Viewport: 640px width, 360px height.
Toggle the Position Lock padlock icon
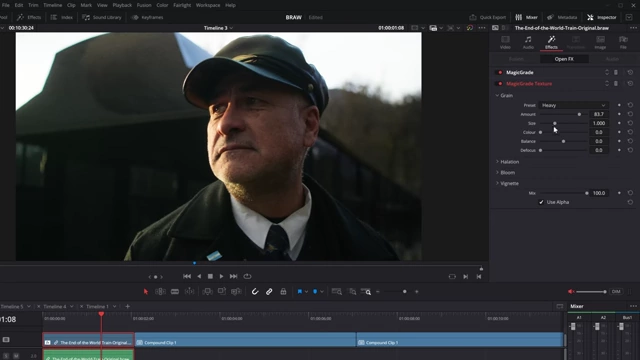(x=283, y=292)
